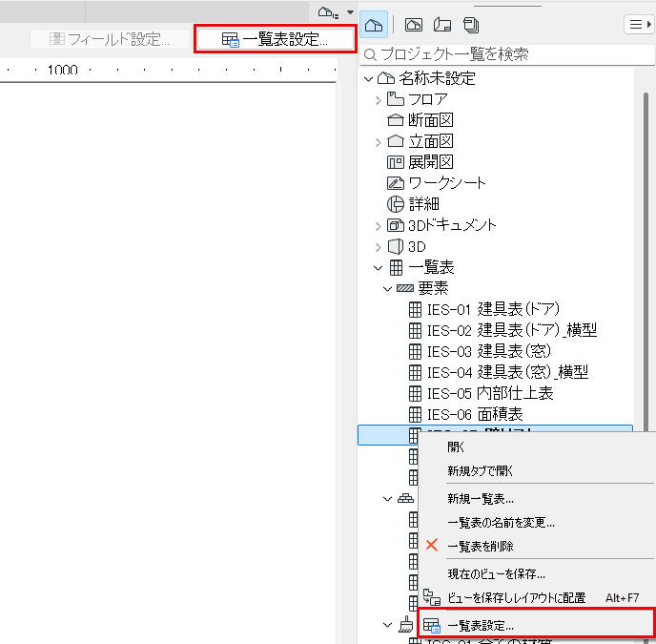Select the 展開図 tree item
656x644 pixels.
click(x=431, y=162)
